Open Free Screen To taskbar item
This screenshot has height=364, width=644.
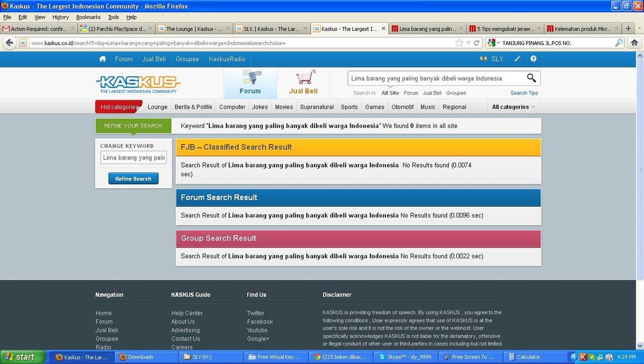click(471, 357)
